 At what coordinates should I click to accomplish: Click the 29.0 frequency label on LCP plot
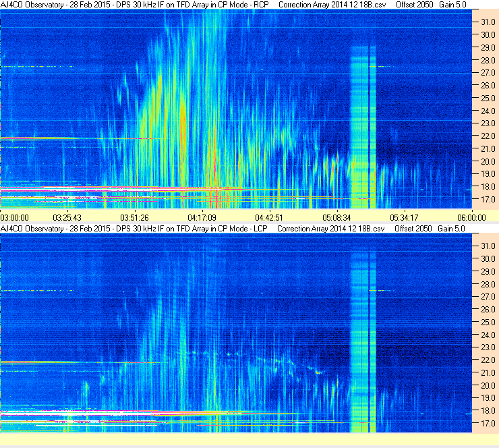[488, 272]
